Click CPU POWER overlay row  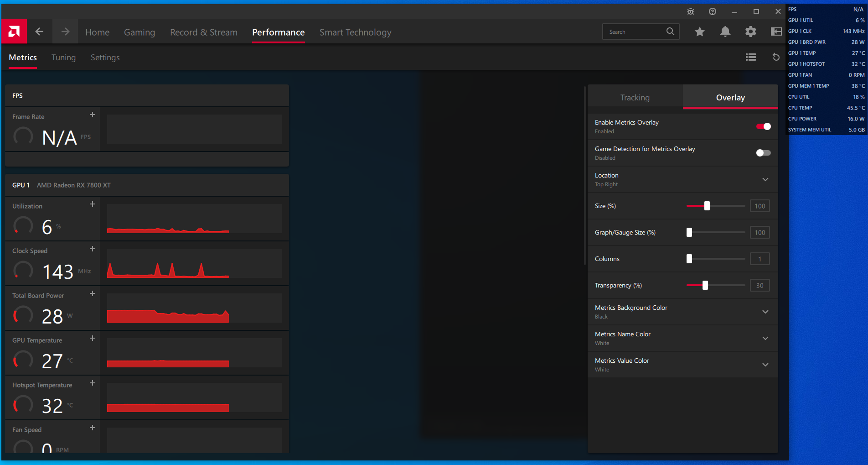(x=826, y=119)
